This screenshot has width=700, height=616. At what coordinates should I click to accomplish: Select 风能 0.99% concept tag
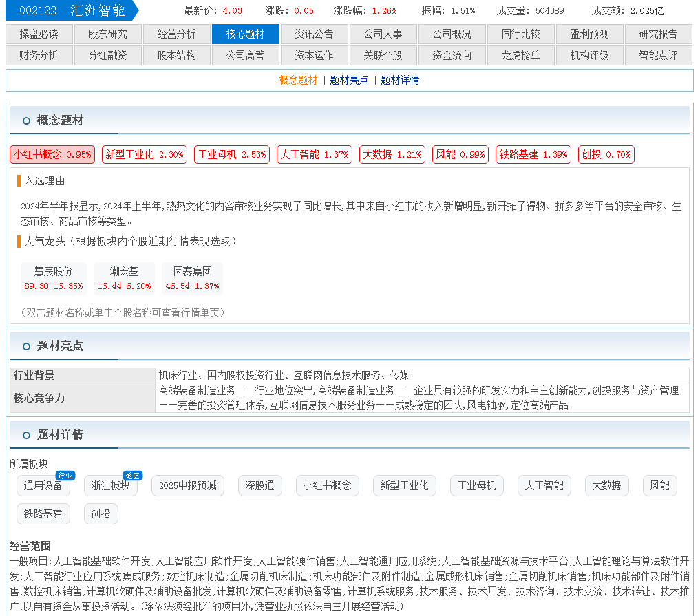pos(460,155)
